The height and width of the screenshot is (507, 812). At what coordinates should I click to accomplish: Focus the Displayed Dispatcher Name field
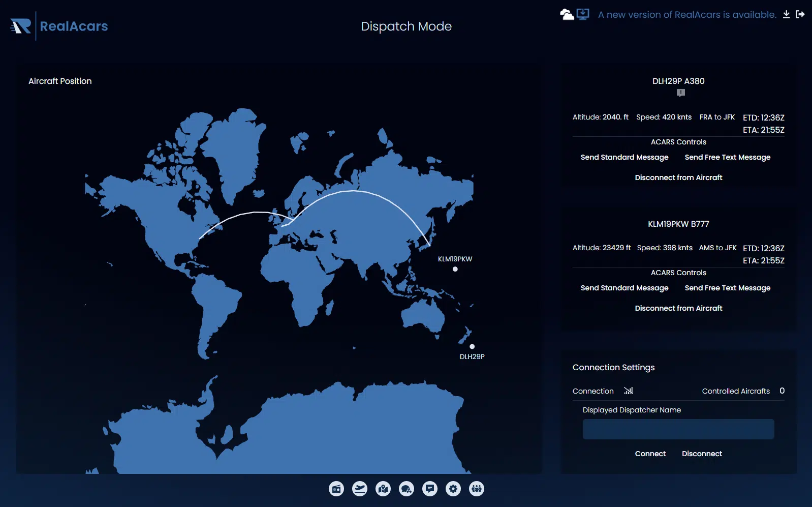(x=678, y=429)
